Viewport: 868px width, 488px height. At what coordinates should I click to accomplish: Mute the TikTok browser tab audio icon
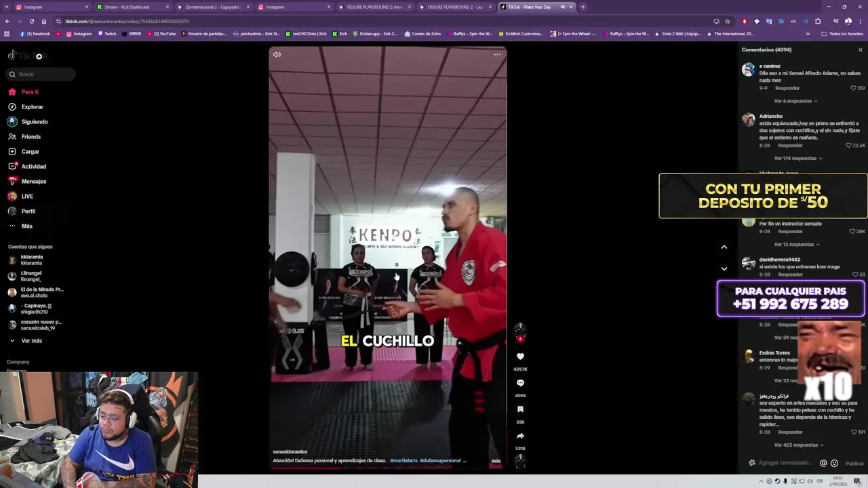click(x=562, y=7)
